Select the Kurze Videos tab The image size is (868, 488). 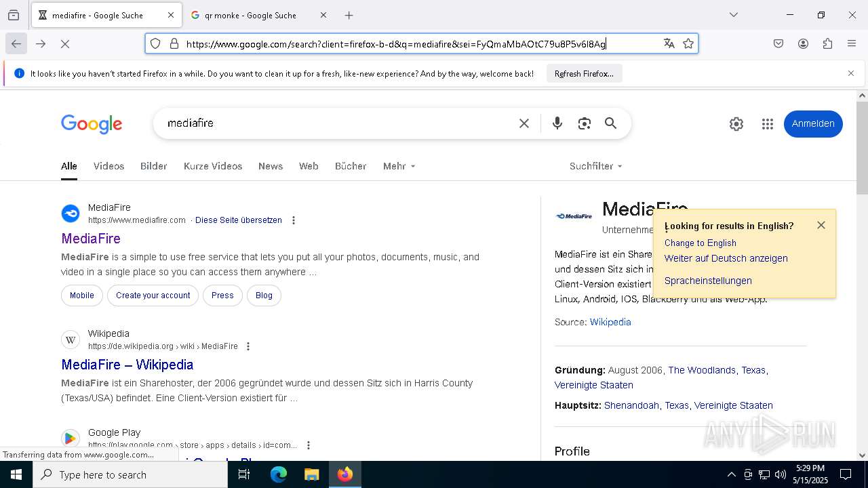tap(213, 166)
